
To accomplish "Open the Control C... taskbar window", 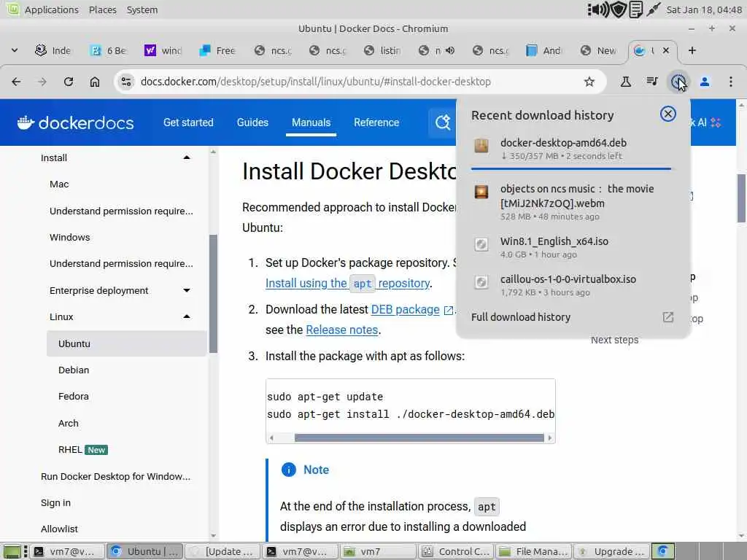I will 457,551.
